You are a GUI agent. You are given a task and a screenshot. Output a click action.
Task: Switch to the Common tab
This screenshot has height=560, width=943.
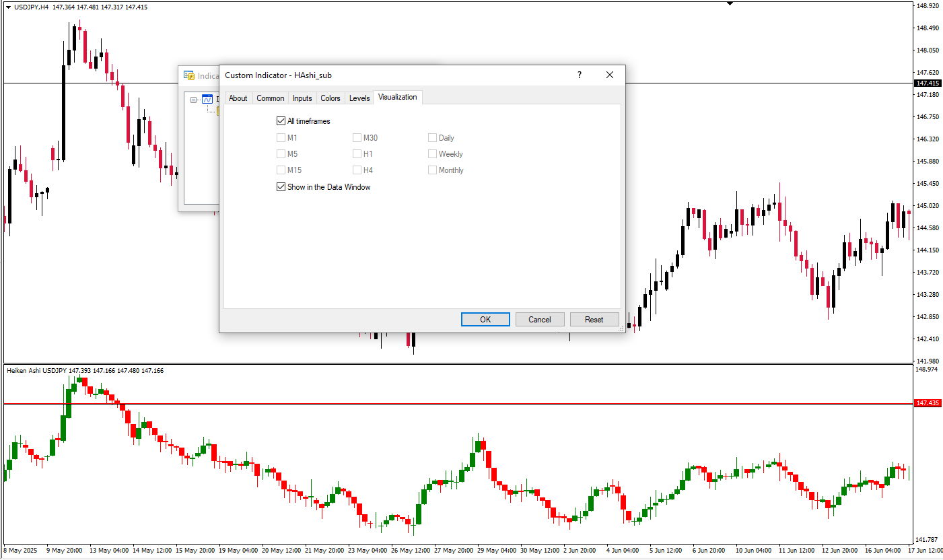(x=270, y=98)
